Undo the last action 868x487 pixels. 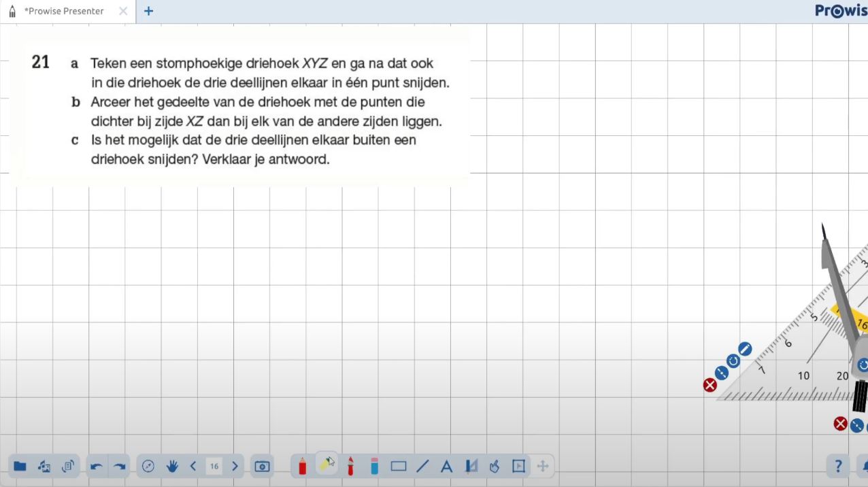tap(97, 466)
